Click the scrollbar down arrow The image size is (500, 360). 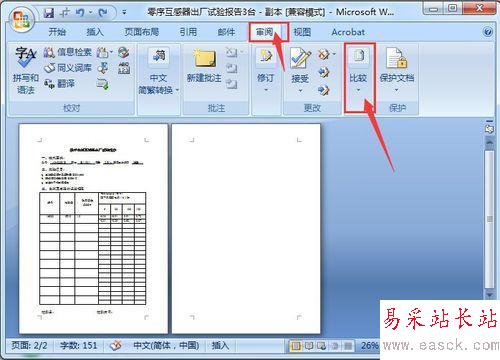pos(489,295)
